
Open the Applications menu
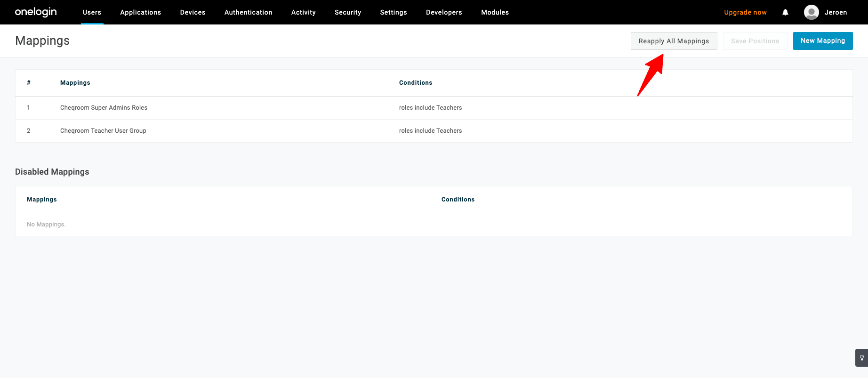click(140, 12)
